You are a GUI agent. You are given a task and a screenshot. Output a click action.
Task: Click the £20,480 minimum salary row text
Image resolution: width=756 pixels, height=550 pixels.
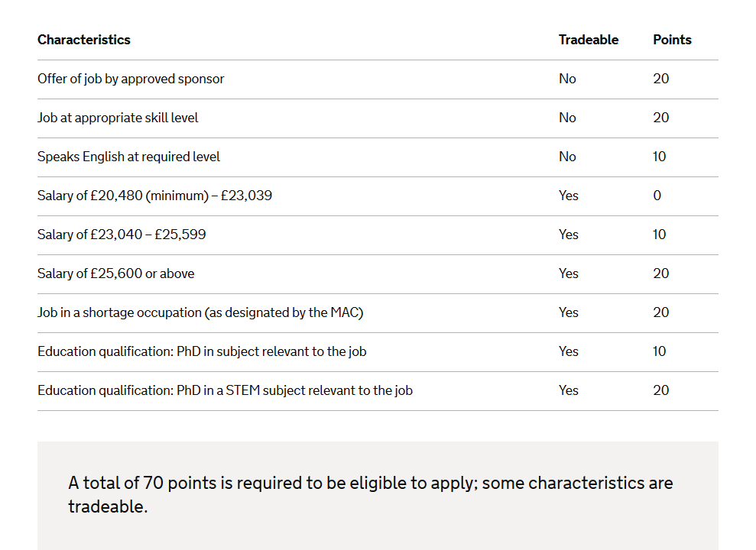[x=154, y=196]
